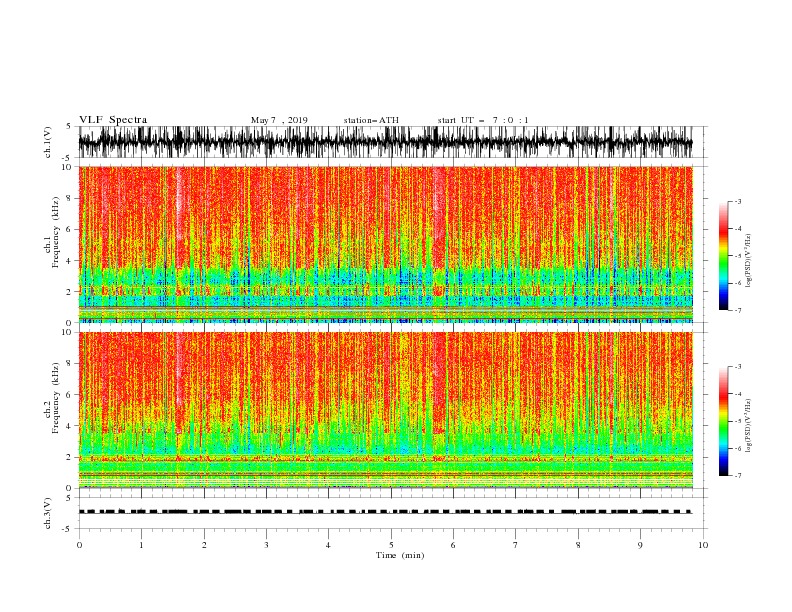Click the ch.2 spectrogram color scale bar
Image resolution: width=792 pixels, height=612 pixels.
(x=723, y=421)
